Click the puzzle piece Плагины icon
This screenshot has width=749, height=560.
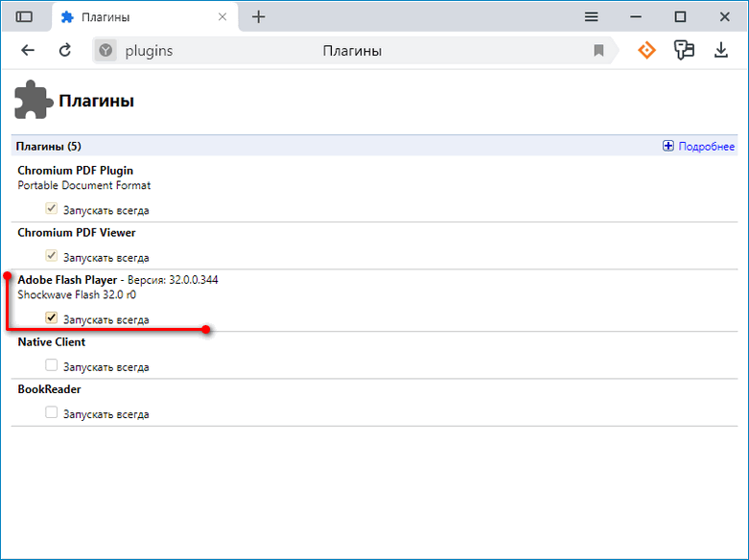(33, 100)
